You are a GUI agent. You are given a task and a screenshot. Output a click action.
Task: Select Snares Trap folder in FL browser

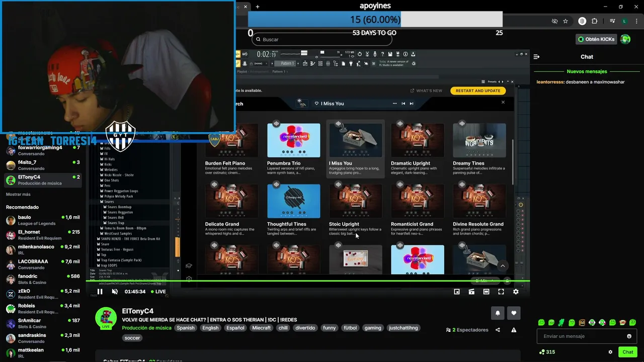point(116,223)
